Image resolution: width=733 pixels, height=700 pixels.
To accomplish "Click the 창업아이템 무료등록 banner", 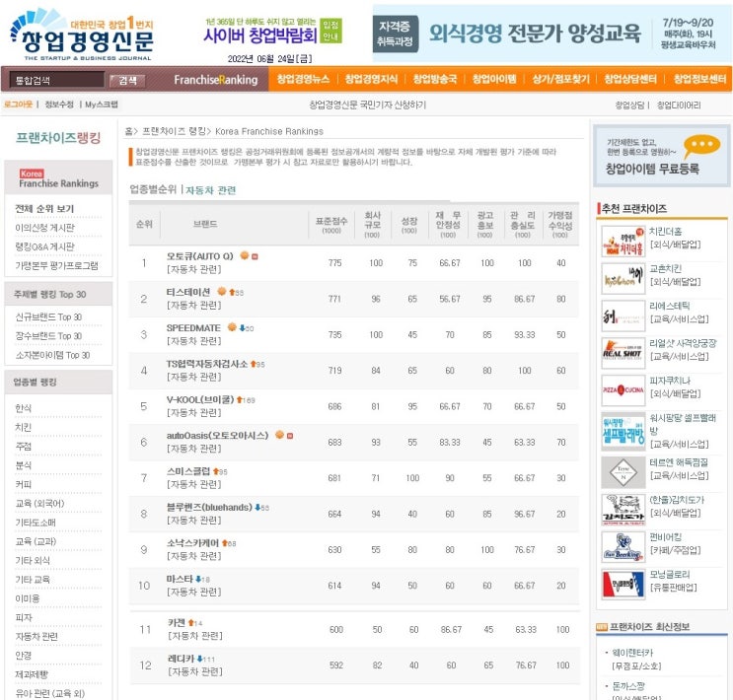I will (x=661, y=156).
